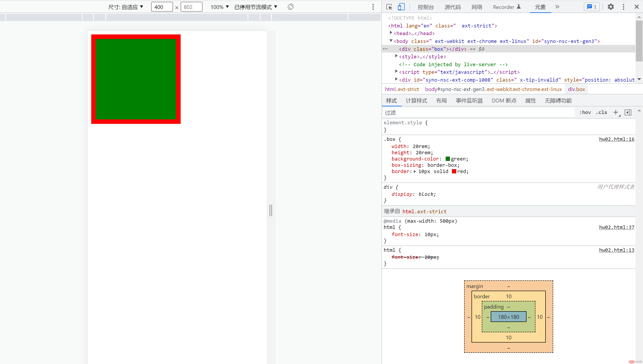Screen dimensions: 643x364
Task: Toggle the device toolbar icon
Action: click(x=401, y=7)
